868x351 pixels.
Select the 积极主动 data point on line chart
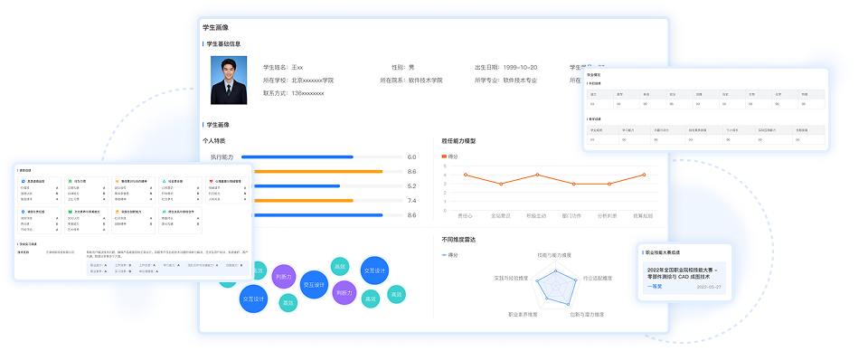(537, 175)
